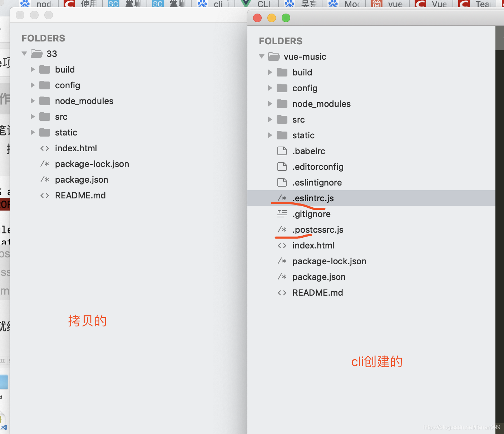Open package.json in vue-music

point(319,277)
